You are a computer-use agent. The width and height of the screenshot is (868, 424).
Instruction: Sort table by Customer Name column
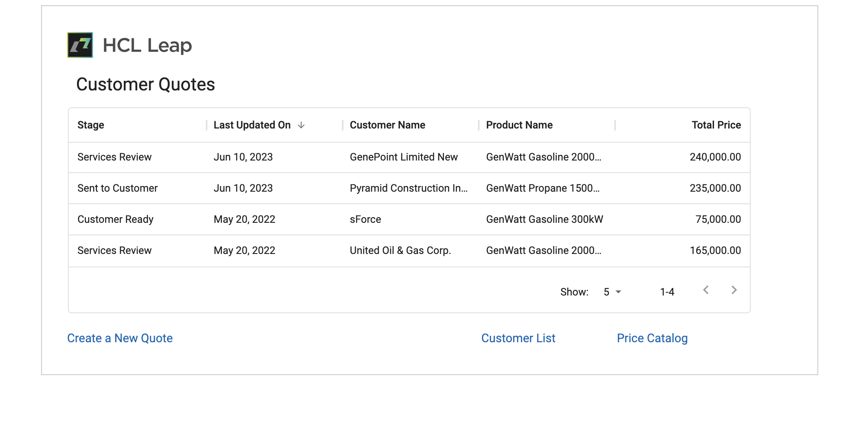[388, 125]
